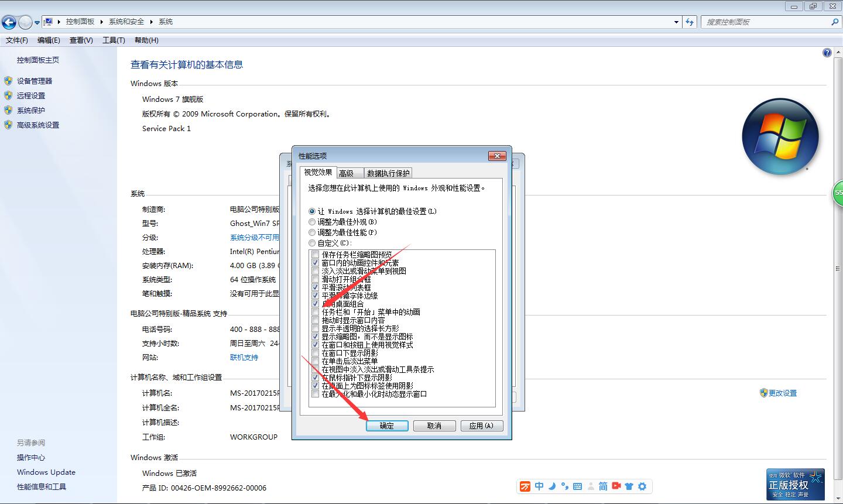Viewport: 843px width, 504px height.
Task: Select 让 Windows 选择计算机的最佳设置 radio
Action: 312,211
